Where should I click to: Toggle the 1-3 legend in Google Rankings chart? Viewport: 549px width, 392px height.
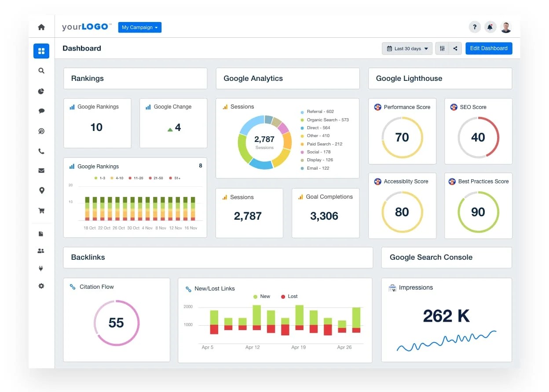point(100,178)
